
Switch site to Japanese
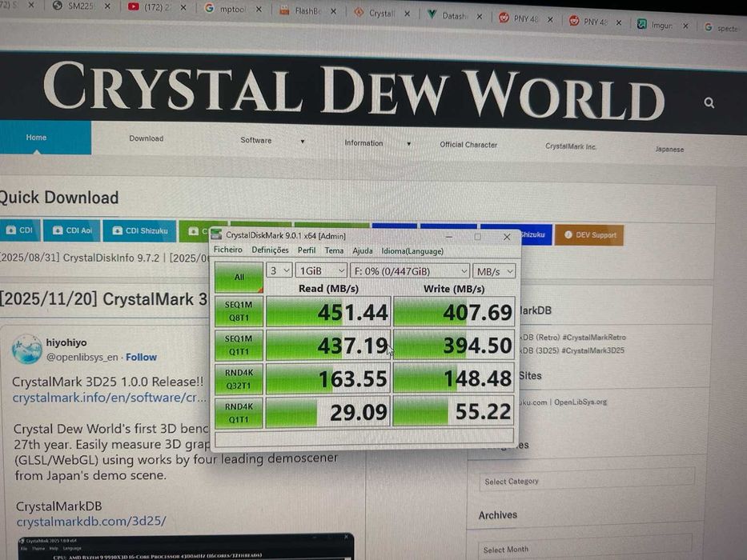(x=669, y=149)
